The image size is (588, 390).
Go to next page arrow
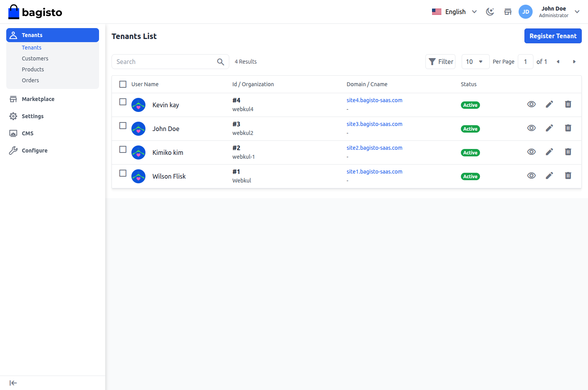click(x=574, y=62)
